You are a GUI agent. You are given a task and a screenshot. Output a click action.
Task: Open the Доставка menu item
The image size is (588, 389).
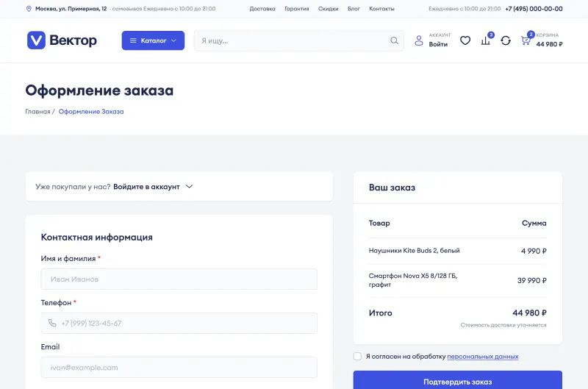pos(262,9)
